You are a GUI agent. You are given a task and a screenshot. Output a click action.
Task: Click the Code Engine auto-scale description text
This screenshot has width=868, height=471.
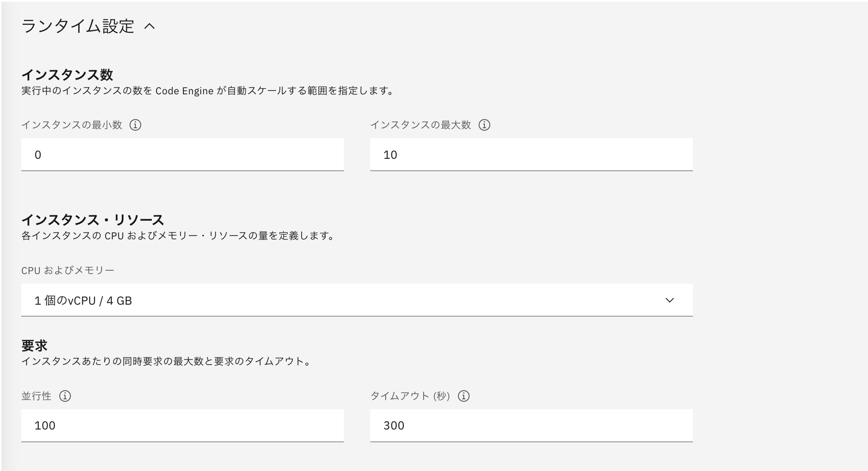click(x=208, y=91)
